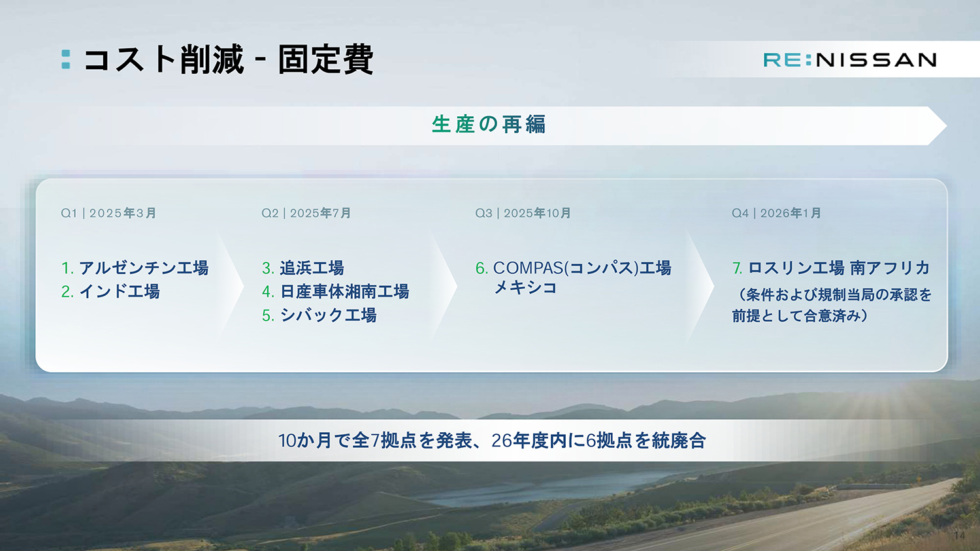Click the Q1 | 2025年3月 label
This screenshot has height=551, width=980.
point(108,213)
